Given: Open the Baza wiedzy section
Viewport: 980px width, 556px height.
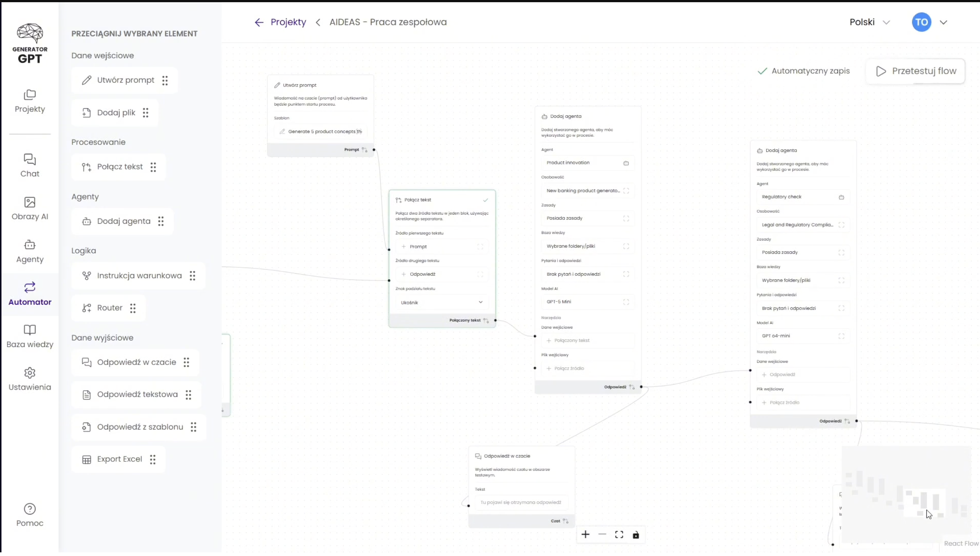Looking at the screenshot, I should coord(30,336).
